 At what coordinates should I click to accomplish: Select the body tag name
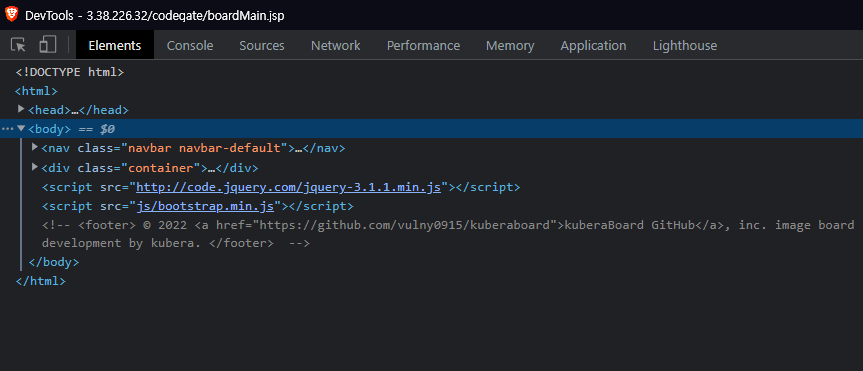[x=50, y=129]
